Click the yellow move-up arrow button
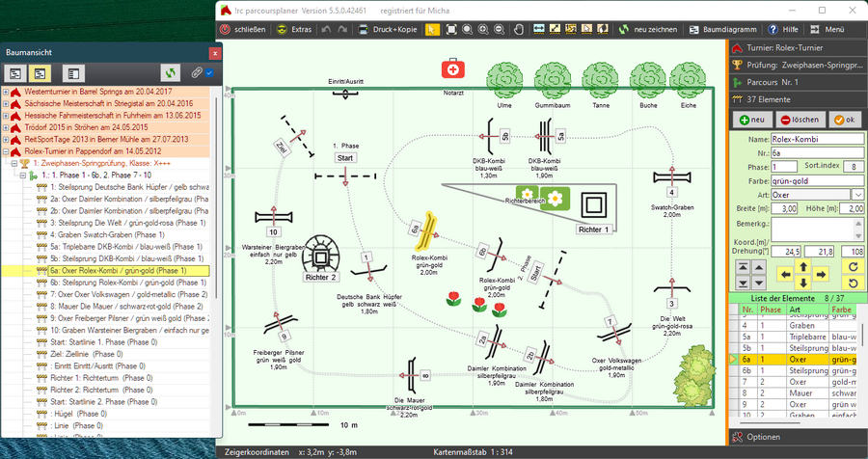868x459 pixels. click(x=803, y=267)
